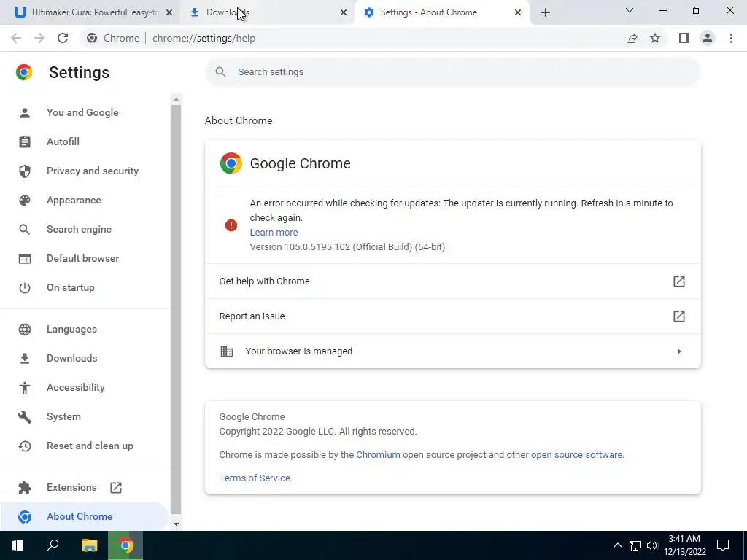The height and width of the screenshot is (560, 747).
Task: Go back using the browser back arrow
Action: click(16, 38)
